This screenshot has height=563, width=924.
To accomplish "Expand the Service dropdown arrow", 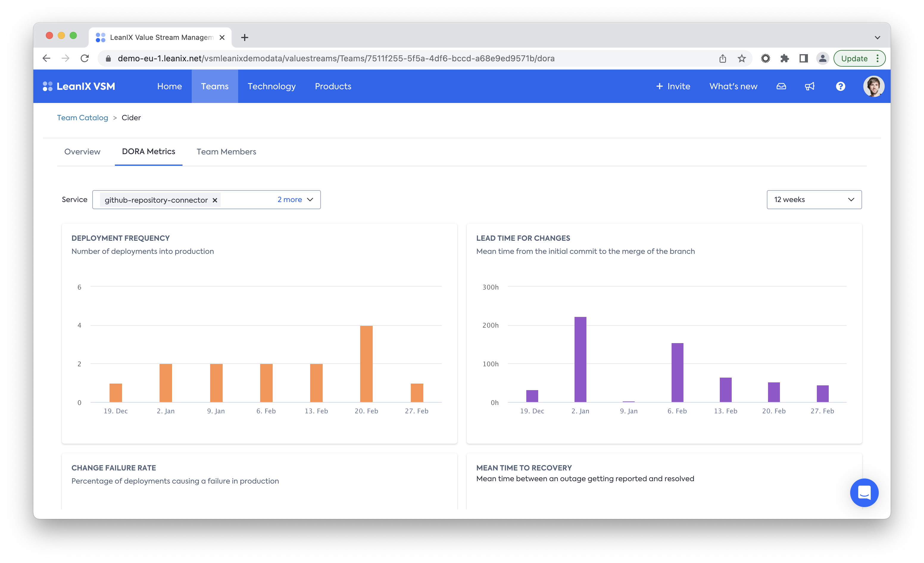I will [310, 200].
